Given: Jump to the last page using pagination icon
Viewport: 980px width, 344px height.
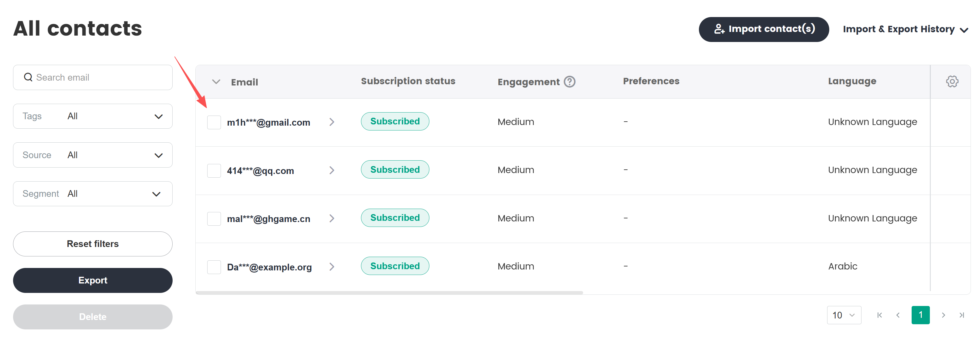Looking at the screenshot, I should 962,315.
